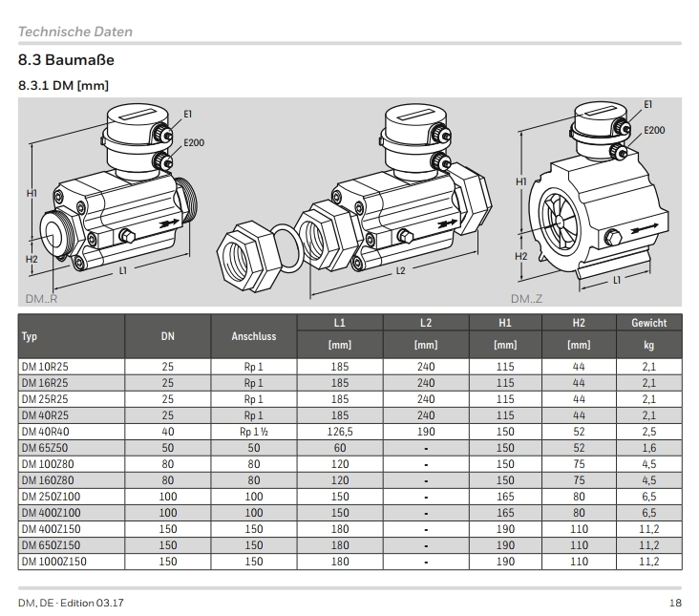This screenshot has height=616, width=699.
Task: Click the L1 label in the DM..R drawing
Action: pyautogui.click(x=123, y=270)
